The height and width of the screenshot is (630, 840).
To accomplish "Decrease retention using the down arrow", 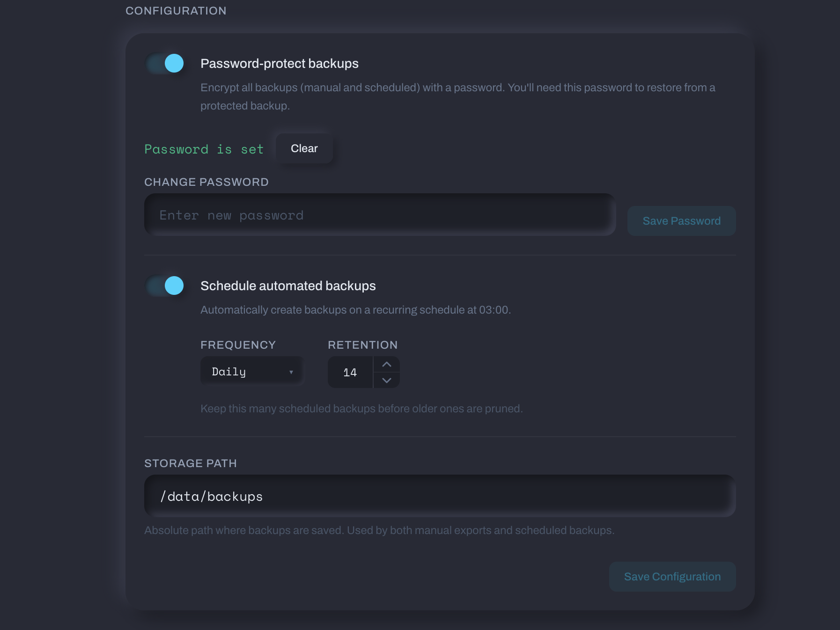I will (x=387, y=381).
